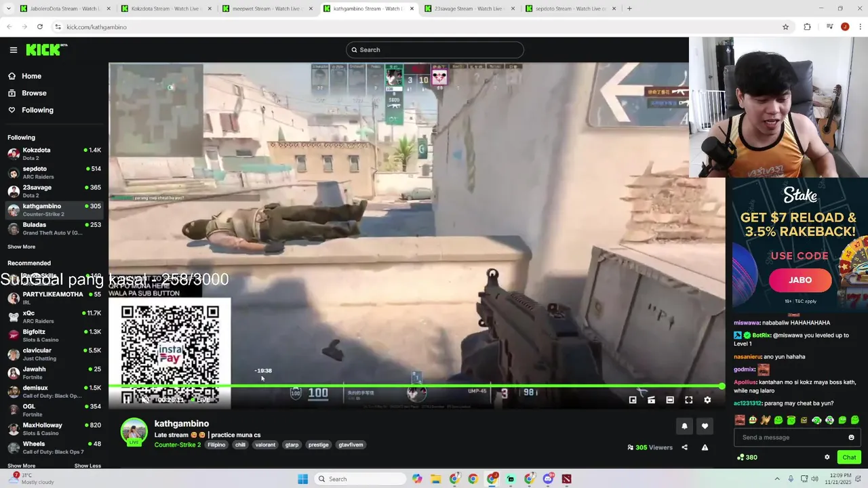Image resolution: width=868 pixels, height=488 pixels.
Task: Share the stream
Action: tap(684, 447)
